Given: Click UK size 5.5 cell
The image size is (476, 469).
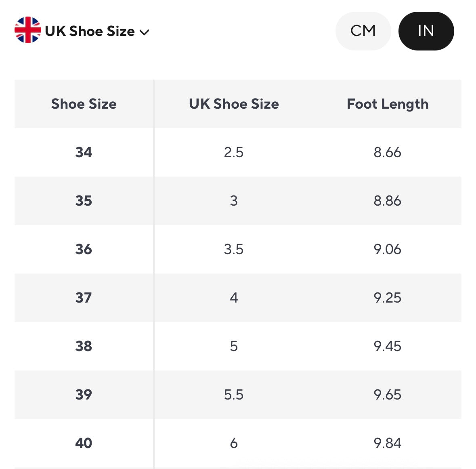Looking at the screenshot, I should pyautogui.click(x=234, y=395).
